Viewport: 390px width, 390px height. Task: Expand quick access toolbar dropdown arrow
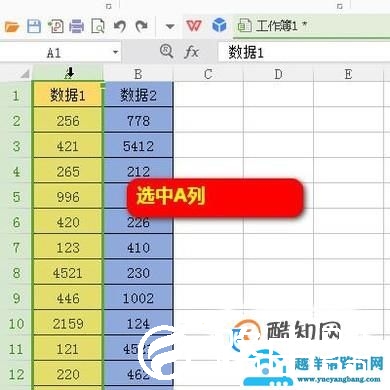170,26
